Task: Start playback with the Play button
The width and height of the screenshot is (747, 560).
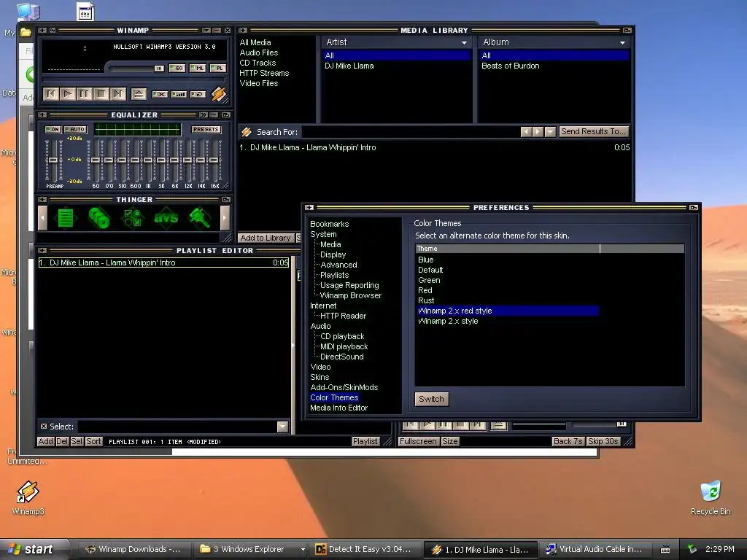Action: click(67, 94)
